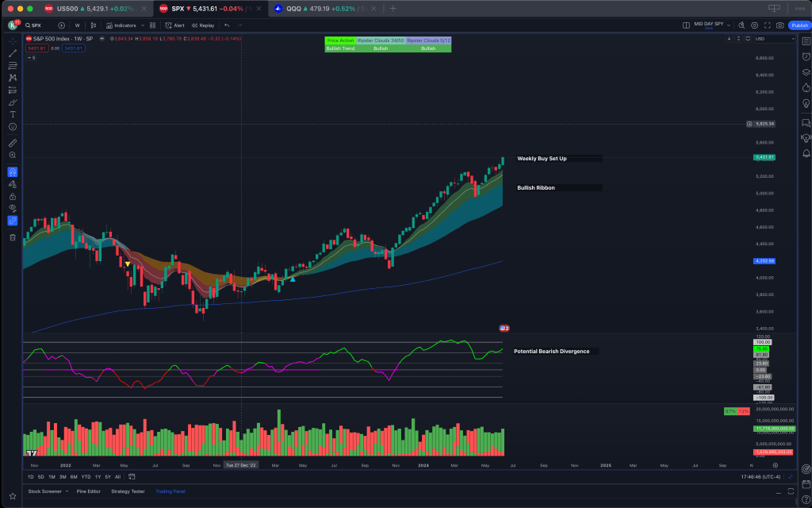This screenshot has height=508, width=812.
Task: Open the Watchlist panel icon
Action: tap(806, 41)
